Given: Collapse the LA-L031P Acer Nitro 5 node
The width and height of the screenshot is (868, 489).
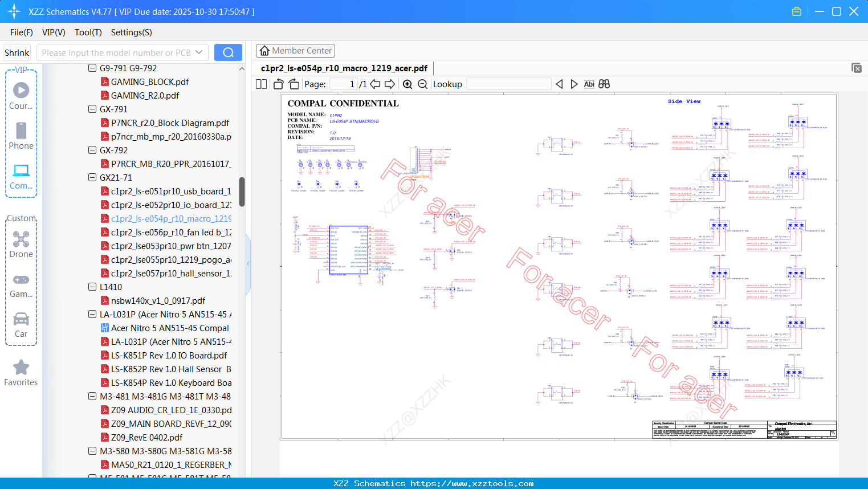Looking at the screenshot, I should [92, 314].
